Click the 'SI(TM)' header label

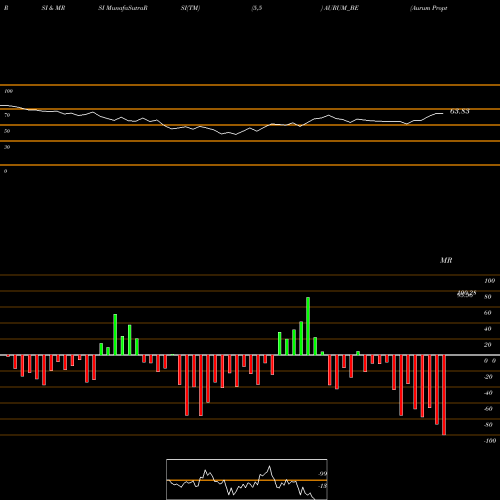point(190,8)
